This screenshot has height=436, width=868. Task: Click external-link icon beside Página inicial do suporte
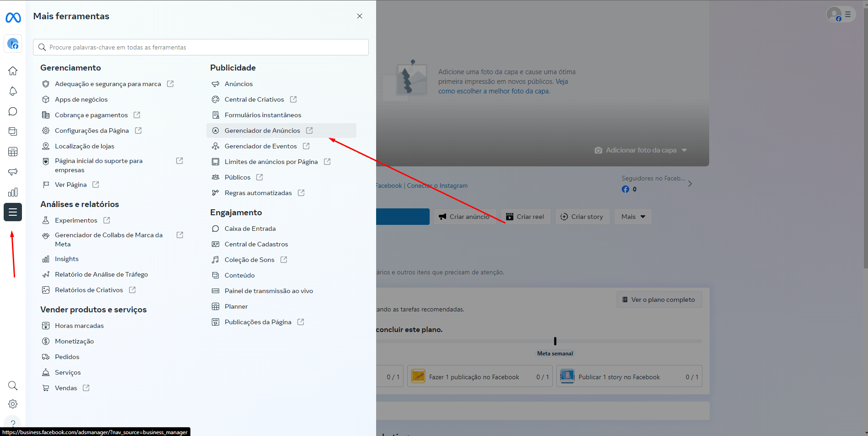(179, 161)
